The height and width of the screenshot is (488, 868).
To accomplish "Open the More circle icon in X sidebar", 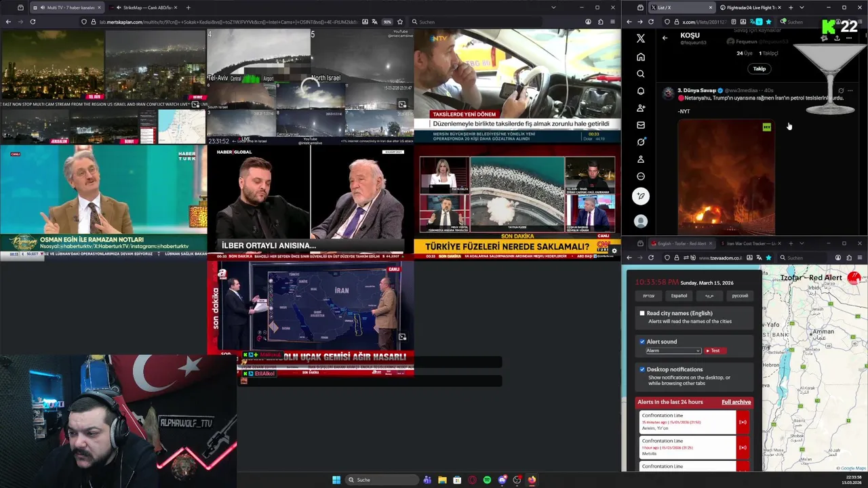I will click(641, 176).
